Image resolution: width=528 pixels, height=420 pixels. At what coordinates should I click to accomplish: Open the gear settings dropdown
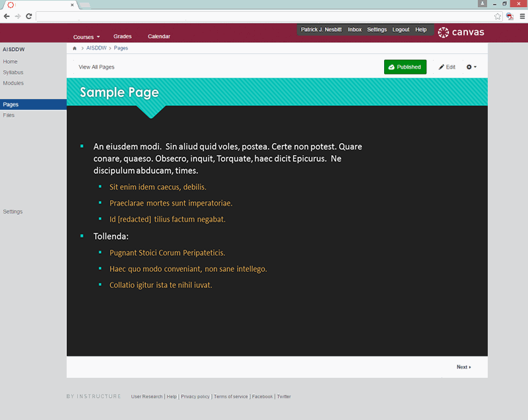coord(471,67)
